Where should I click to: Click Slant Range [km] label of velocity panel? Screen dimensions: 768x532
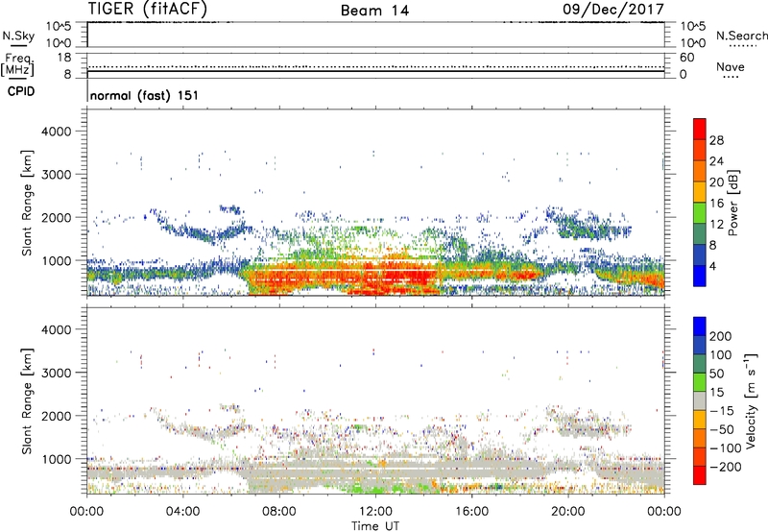click(27, 401)
